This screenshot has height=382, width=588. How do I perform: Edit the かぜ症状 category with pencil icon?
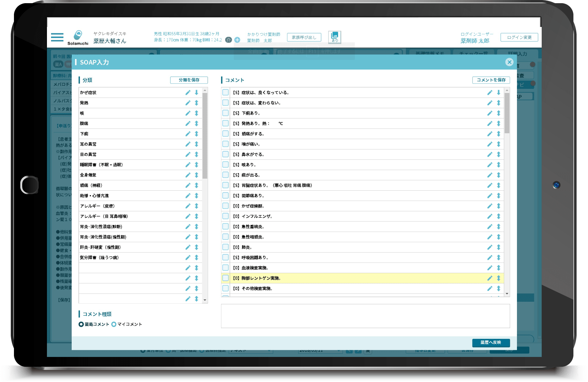tap(188, 93)
